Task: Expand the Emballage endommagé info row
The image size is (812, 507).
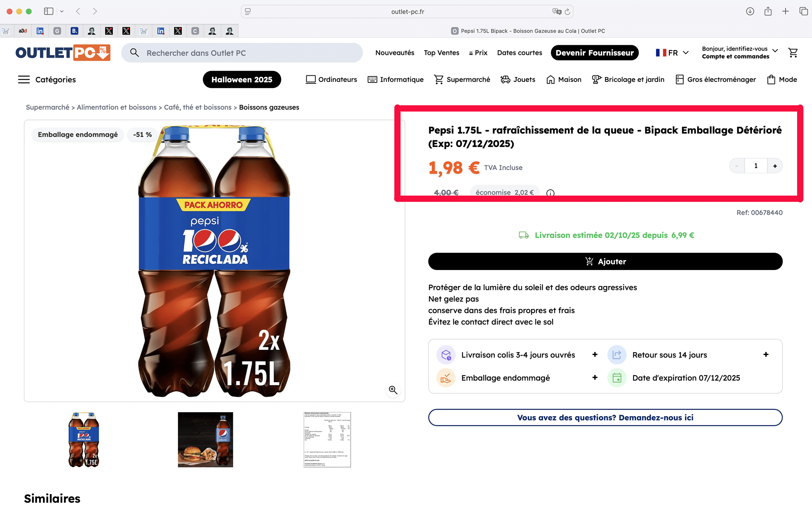Action: pos(595,377)
